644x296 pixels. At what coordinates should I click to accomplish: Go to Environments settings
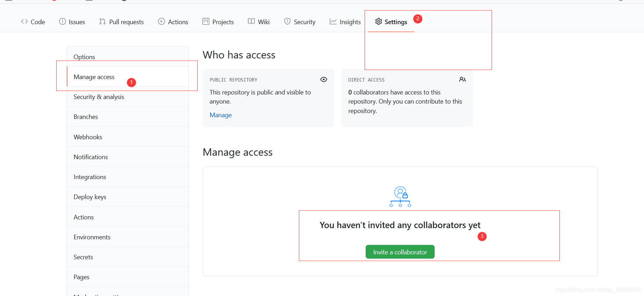tap(128, 237)
